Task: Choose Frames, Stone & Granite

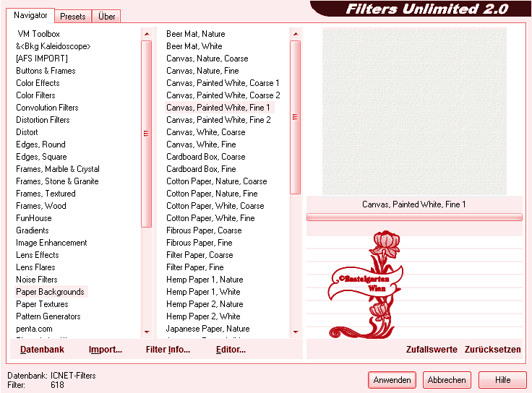Action: pos(57,181)
